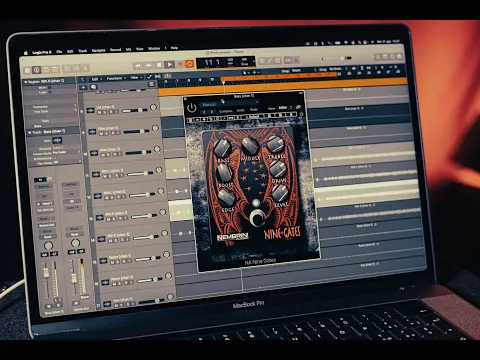Open the Editors scissors button
480x360 pixels.
(85, 68)
